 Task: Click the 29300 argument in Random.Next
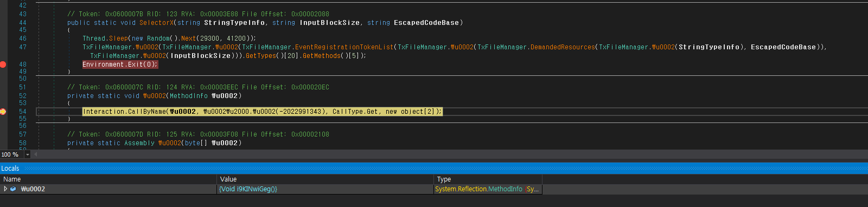click(x=209, y=38)
